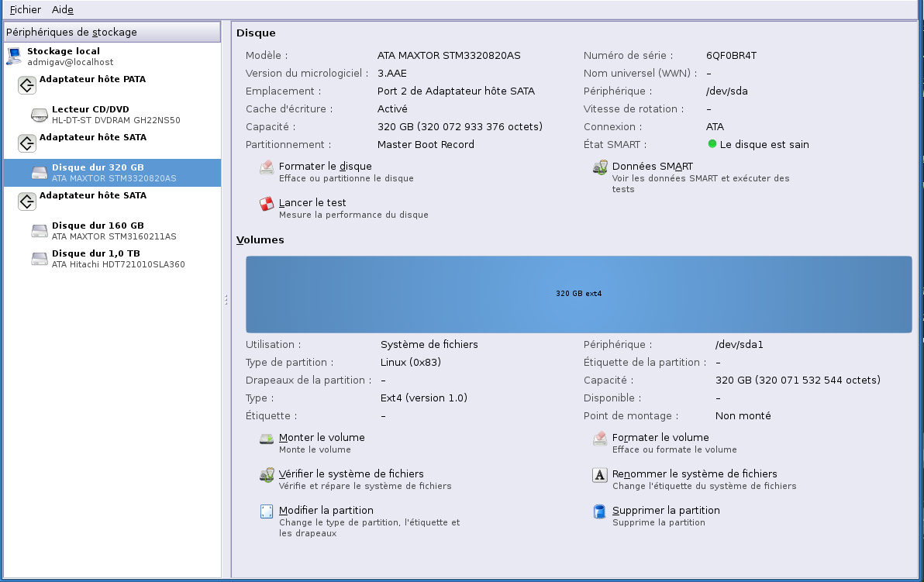Click the Formater le disque icon

(267, 167)
